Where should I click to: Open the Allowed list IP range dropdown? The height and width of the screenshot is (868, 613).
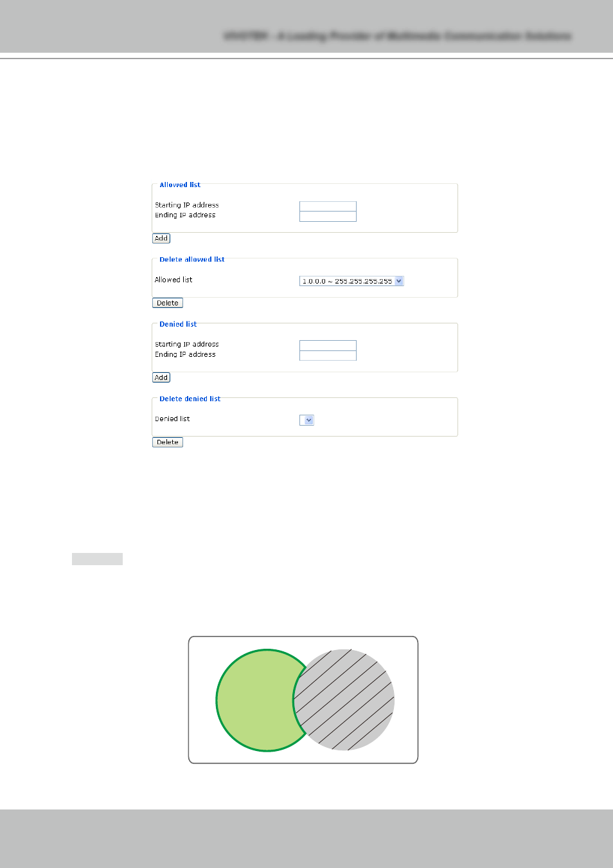pos(351,281)
